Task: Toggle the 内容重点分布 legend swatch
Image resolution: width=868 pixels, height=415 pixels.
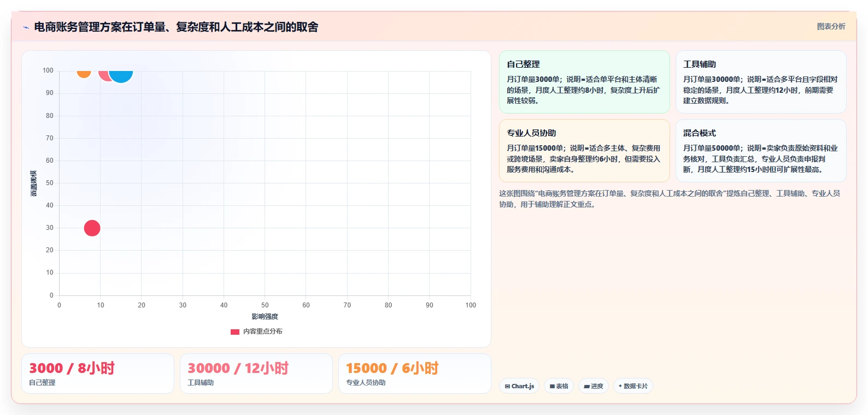Action: [235, 331]
